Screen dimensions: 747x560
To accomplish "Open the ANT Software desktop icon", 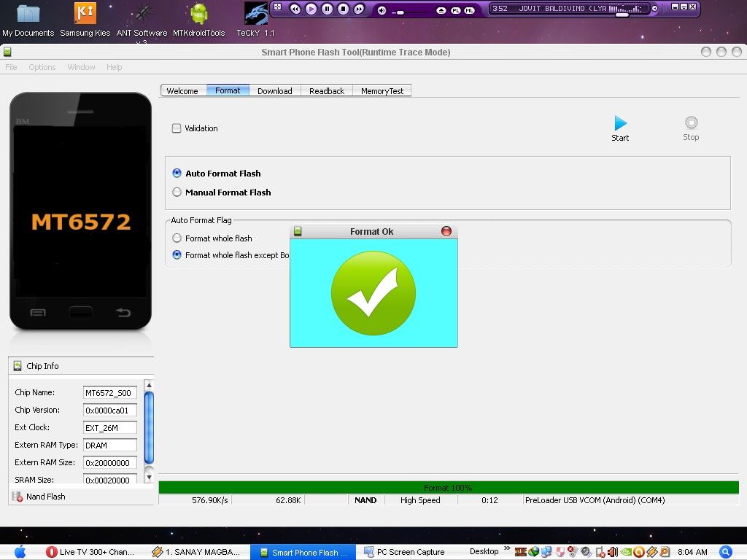I will coord(142,15).
